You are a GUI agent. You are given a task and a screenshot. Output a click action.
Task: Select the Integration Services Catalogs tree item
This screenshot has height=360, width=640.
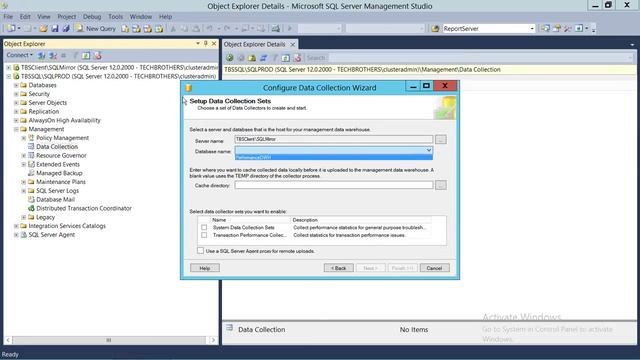[x=67, y=226]
